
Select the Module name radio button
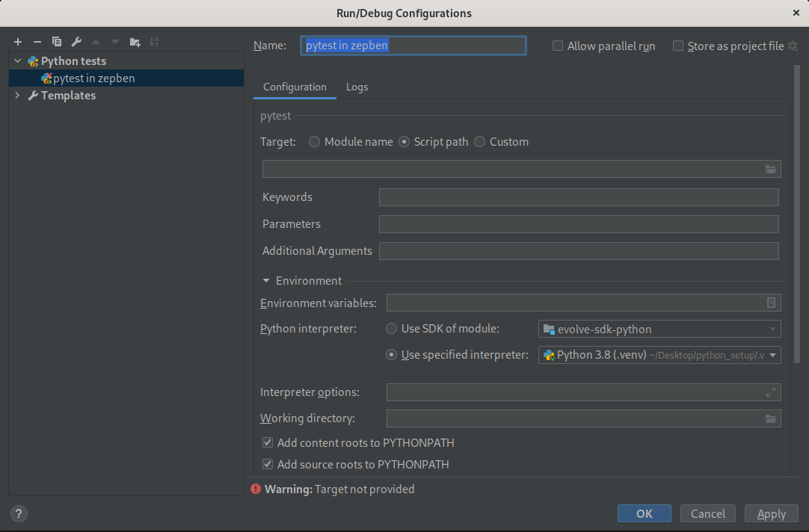click(314, 142)
